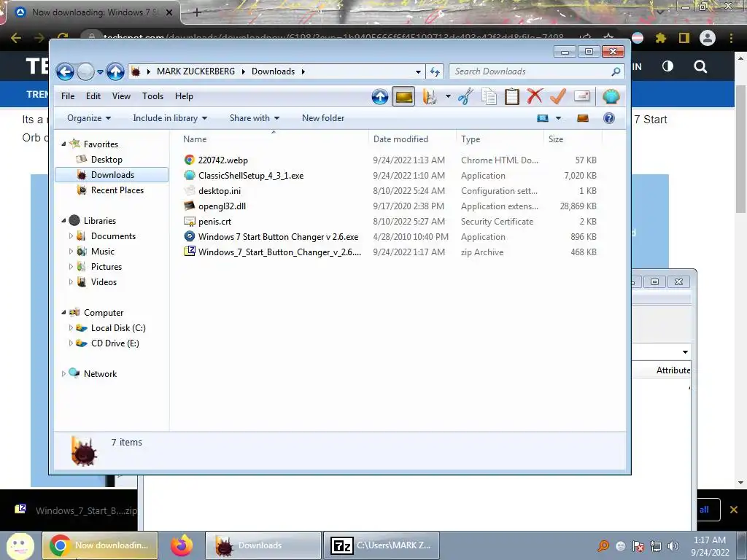Screen dimensions: 747x560
Task: Select Windows 7 Start Button Changer v 2.6.exe
Action: pyautogui.click(x=278, y=237)
